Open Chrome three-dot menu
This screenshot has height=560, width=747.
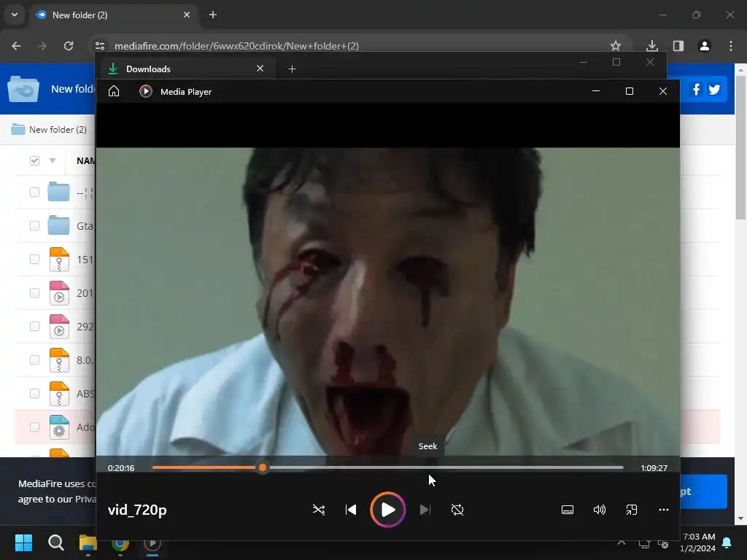coord(731,46)
